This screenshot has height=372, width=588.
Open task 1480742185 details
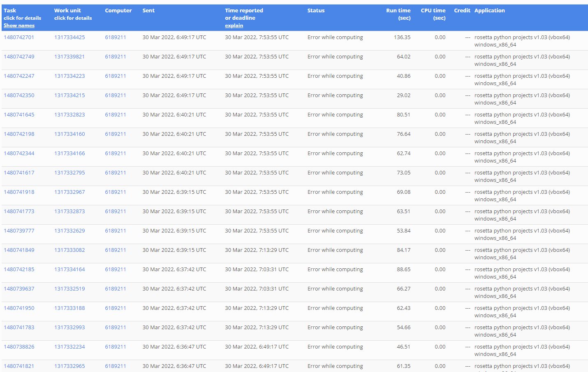click(x=19, y=269)
